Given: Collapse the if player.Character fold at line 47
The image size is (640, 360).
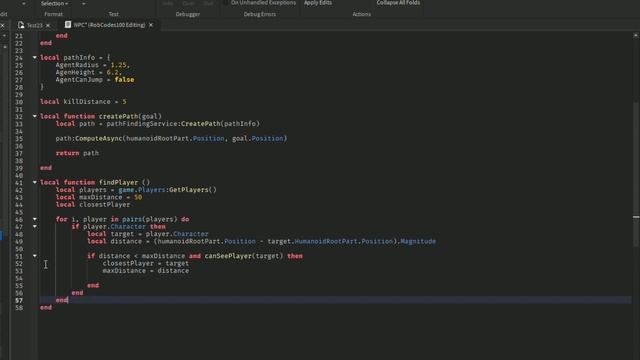Looking at the screenshot, I should [x=35, y=227].
